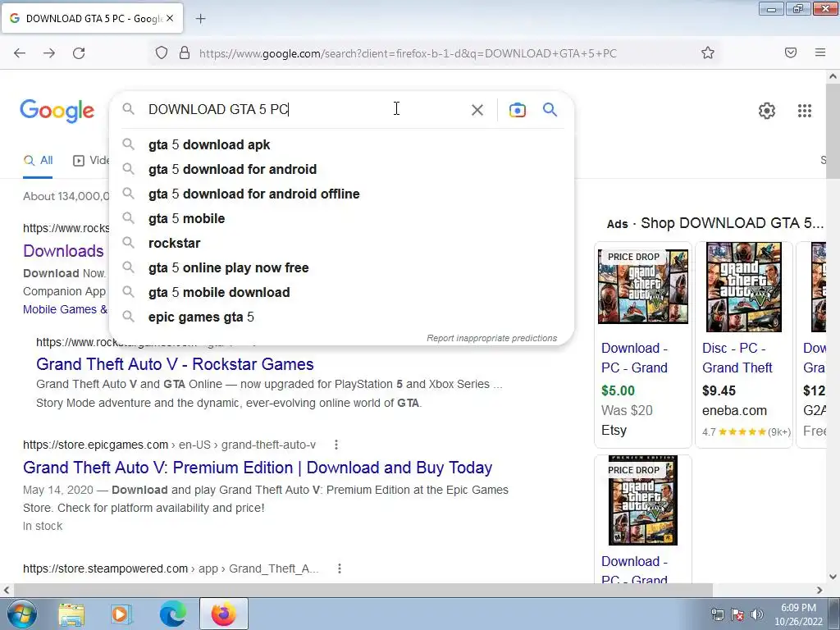Search by image camera icon
The width and height of the screenshot is (840, 630).
(x=518, y=110)
